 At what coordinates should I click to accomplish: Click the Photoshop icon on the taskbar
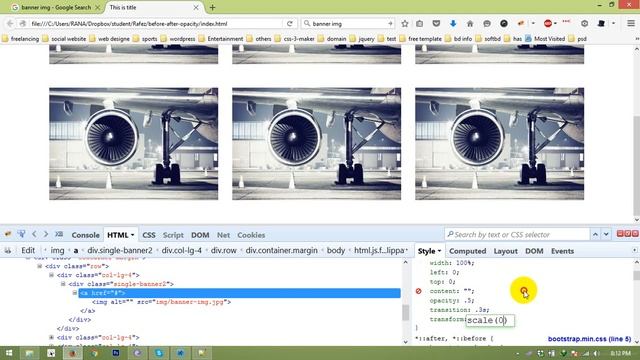(x=116, y=353)
